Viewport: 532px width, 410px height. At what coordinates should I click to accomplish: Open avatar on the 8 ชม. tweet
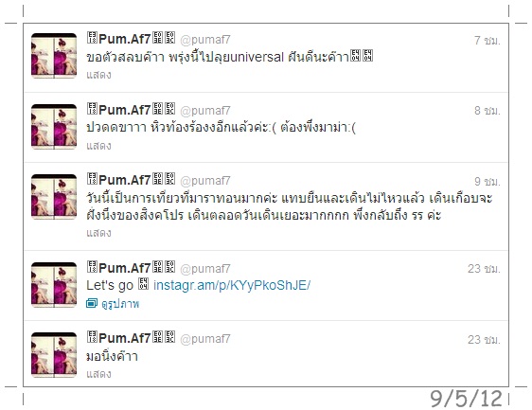[x=54, y=127]
